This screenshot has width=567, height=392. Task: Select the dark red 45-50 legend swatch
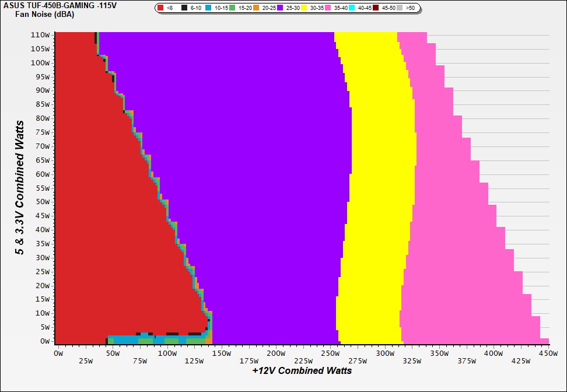click(376, 8)
